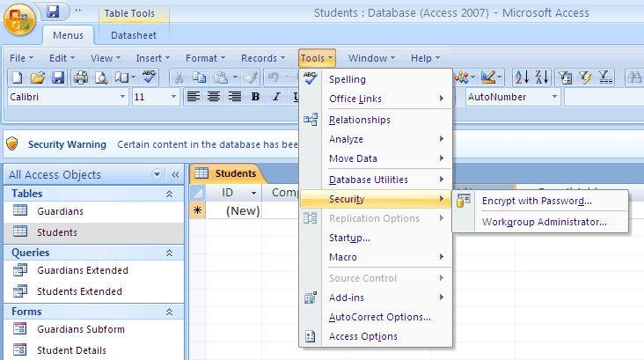Viewport: 644px width, 360px height.
Task: Open the Edit menu
Action: click(x=62, y=58)
